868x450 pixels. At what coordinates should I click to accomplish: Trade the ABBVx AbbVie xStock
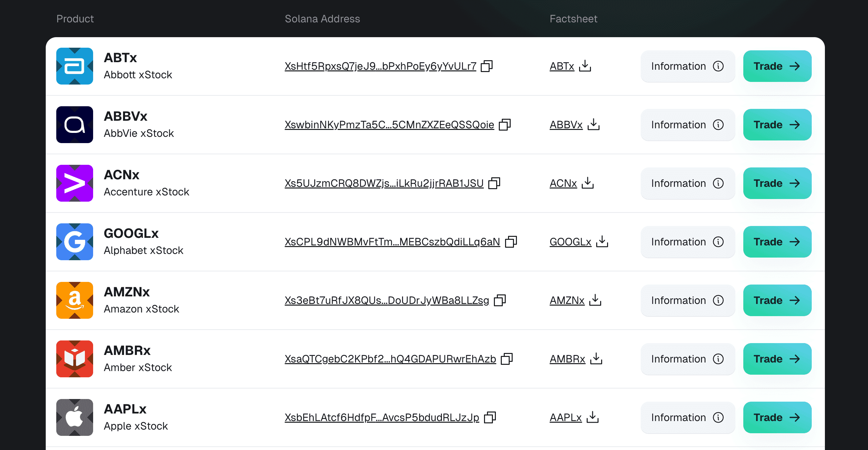pos(778,125)
